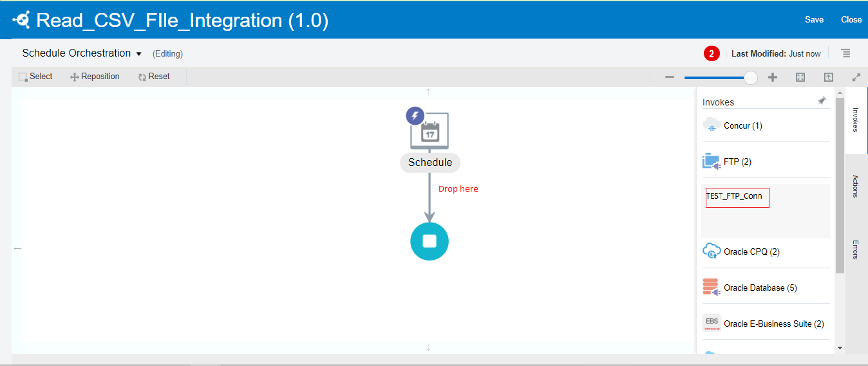Expand the Concur (1) adapter group
The height and width of the screenshot is (366, 868).
tap(766, 125)
